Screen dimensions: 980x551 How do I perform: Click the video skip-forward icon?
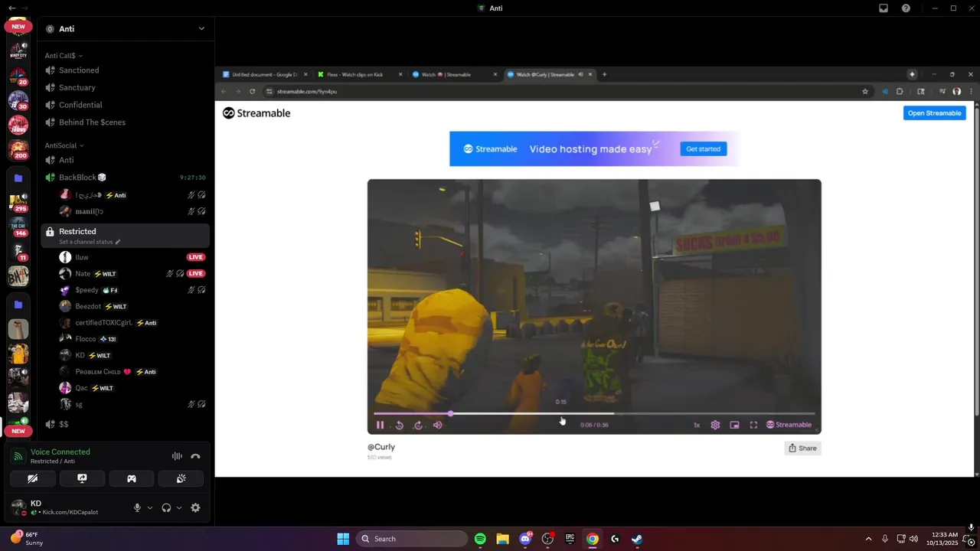point(418,425)
